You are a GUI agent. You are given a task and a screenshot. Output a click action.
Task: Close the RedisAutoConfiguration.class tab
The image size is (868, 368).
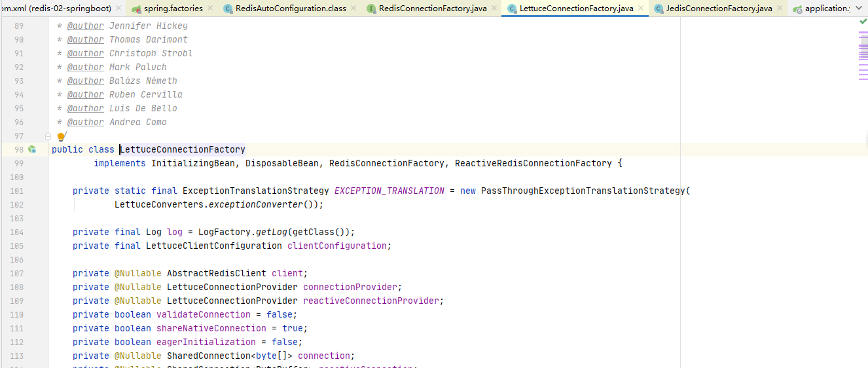tap(353, 9)
